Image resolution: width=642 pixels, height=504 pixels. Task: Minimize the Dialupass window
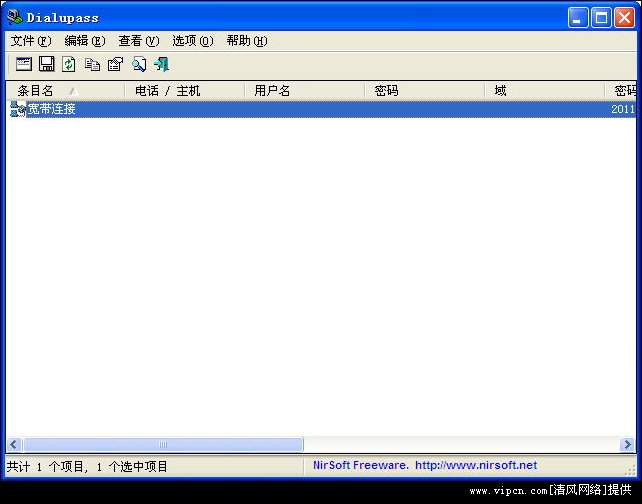point(578,18)
